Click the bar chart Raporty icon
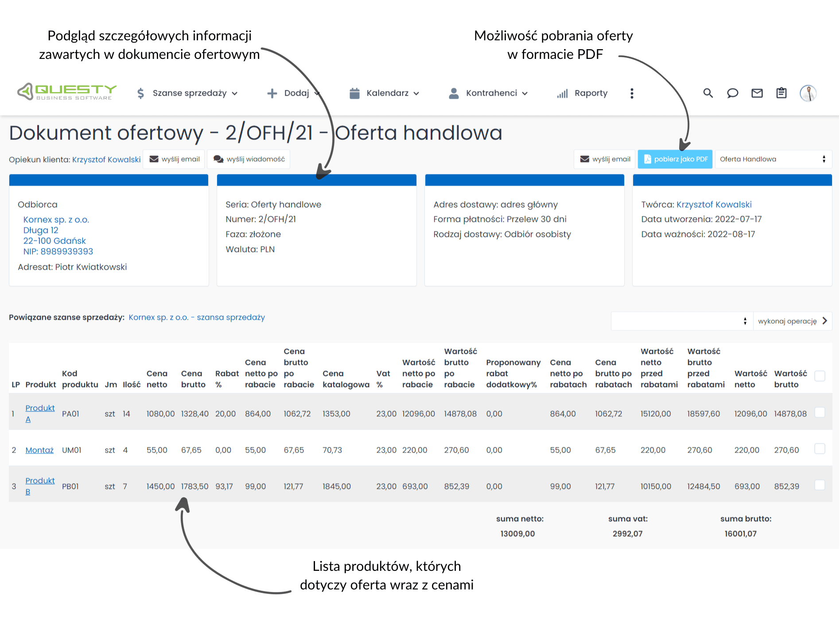 click(x=563, y=93)
